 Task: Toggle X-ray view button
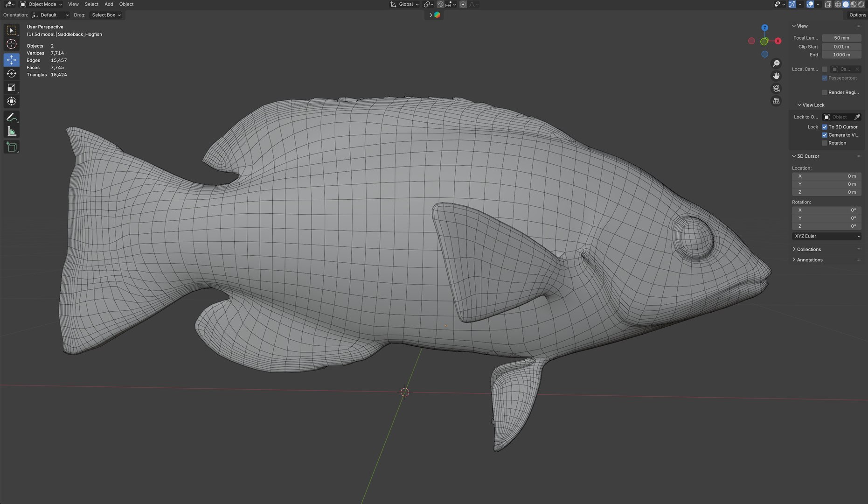pyautogui.click(x=828, y=4)
